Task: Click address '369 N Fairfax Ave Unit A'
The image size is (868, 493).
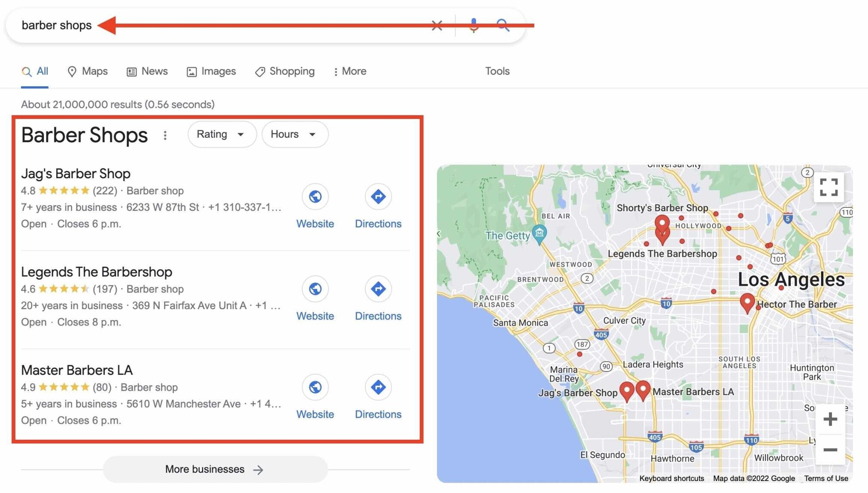Action: tap(189, 306)
